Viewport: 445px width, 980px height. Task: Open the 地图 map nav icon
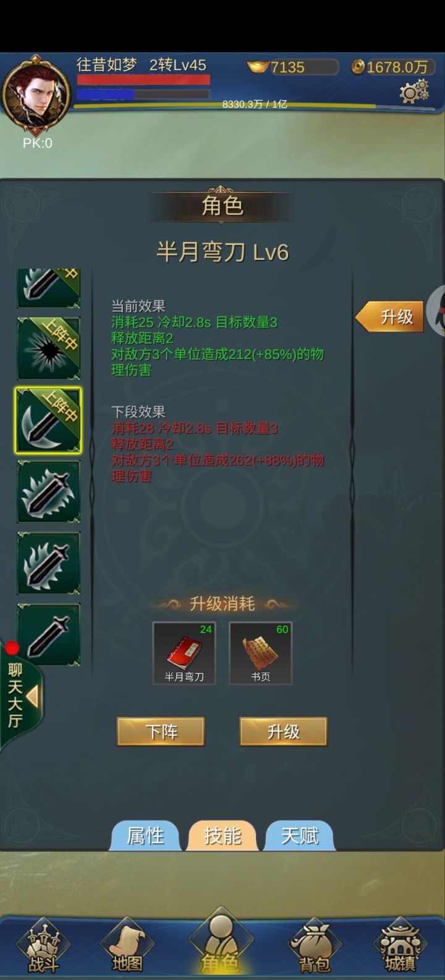(127, 948)
